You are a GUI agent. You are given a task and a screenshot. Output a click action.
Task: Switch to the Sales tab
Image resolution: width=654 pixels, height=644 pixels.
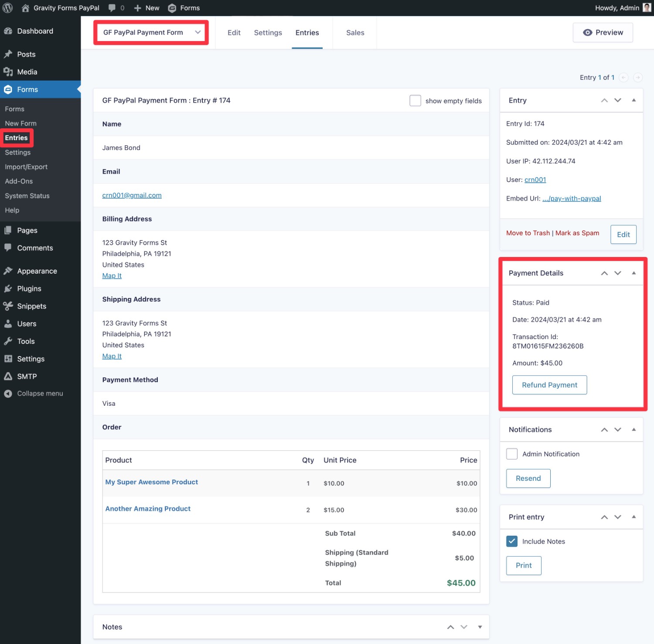pos(355,33)
